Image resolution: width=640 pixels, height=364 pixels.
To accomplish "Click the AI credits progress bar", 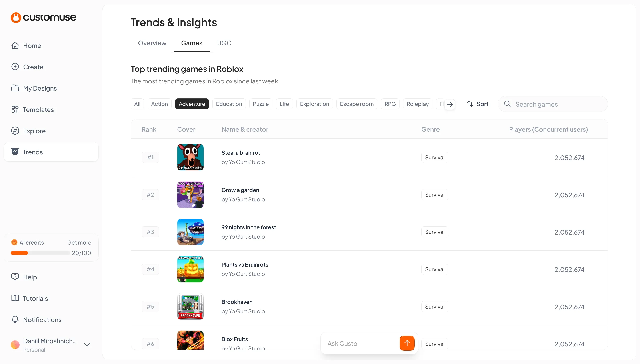I will pyautogui.click(x=40, y=253).
